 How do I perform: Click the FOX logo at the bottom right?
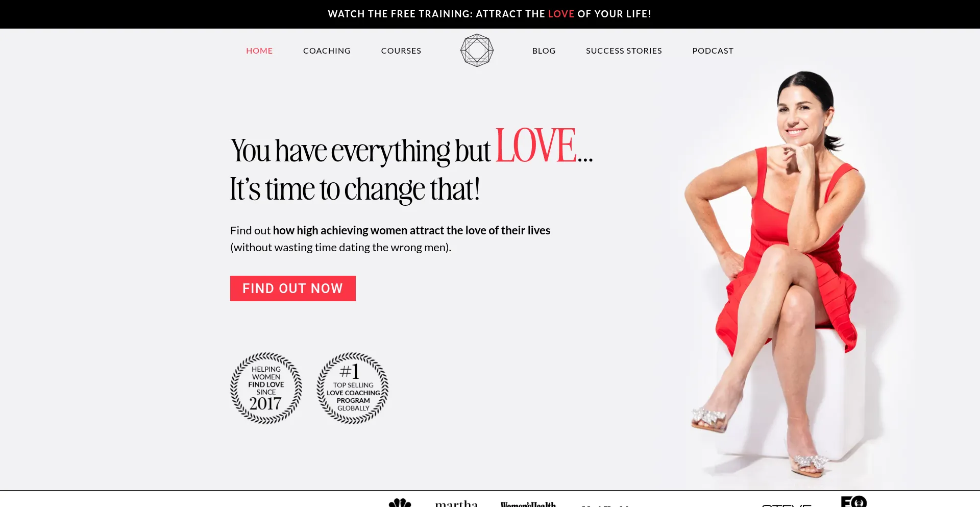[854, 501]
